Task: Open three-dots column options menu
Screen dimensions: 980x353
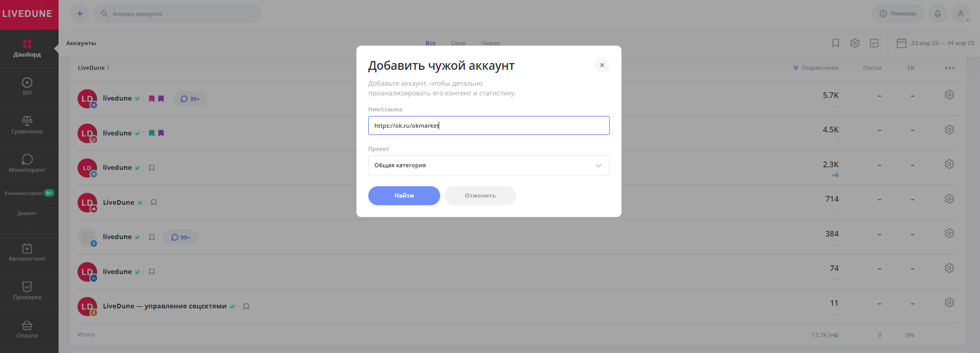Action: [950, 68]
